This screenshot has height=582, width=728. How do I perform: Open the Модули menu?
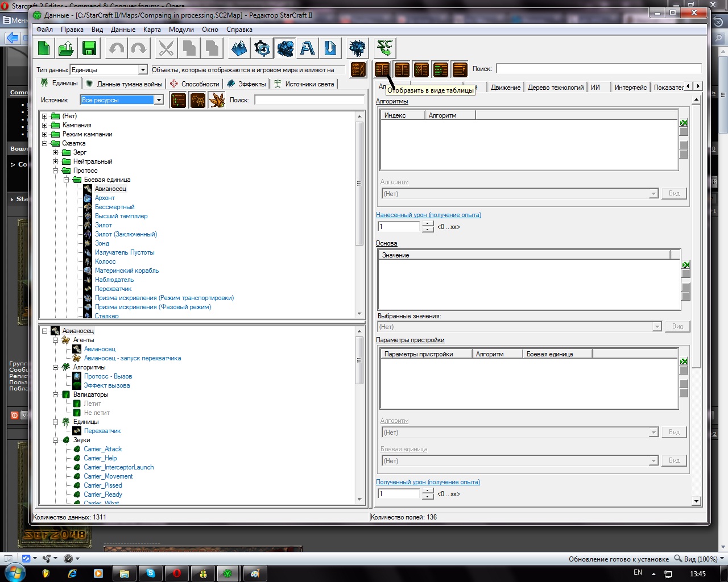[x=181, y=30]
